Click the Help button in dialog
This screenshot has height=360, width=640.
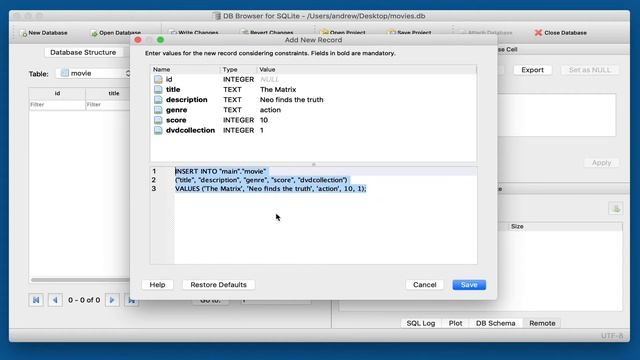157,284
